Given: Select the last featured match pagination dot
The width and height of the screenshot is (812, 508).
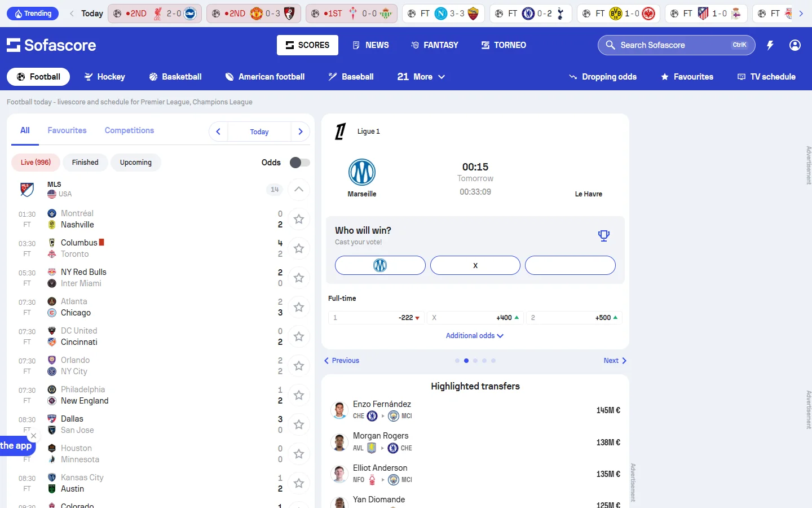Looking at the screenshot, I should [x=493, y=361].
